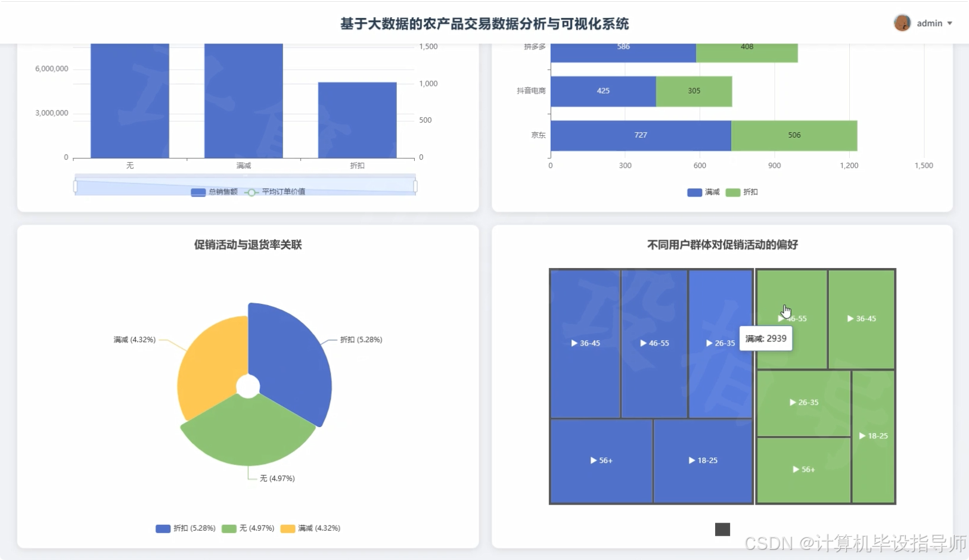This screenshot has width=969, height=560.
Task: Click the 6,000,000 axis value
Action: pos(52,69)
